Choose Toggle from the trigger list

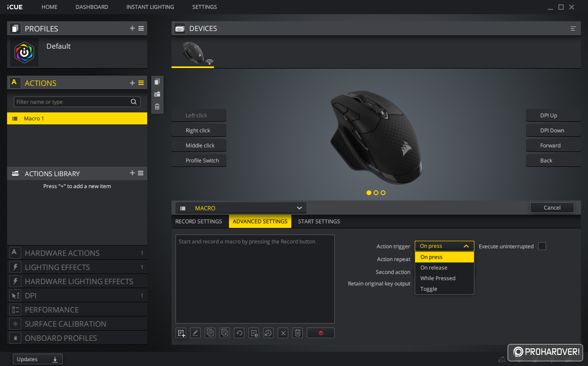tap(444, 289)
